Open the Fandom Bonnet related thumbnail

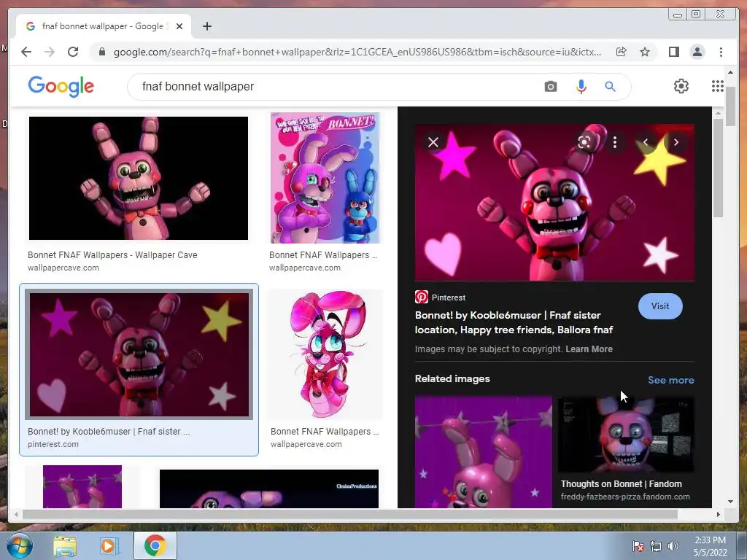(x=626, y=435)
